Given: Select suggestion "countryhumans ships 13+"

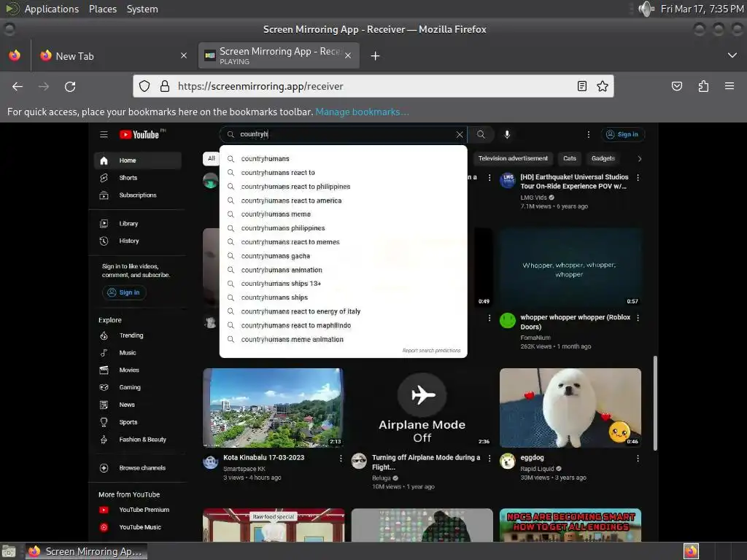Looking at the screenshot, I should 343,284.
